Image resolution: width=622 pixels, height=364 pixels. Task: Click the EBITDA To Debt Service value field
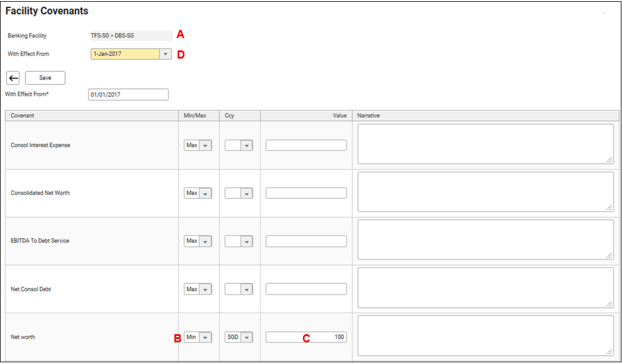coord(306,241)
